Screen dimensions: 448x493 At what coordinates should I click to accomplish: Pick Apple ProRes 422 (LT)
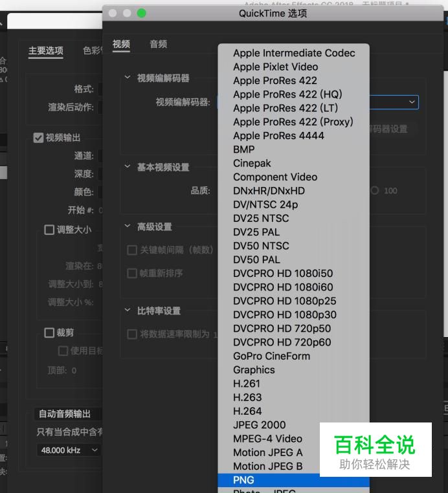tap(293, 108)
